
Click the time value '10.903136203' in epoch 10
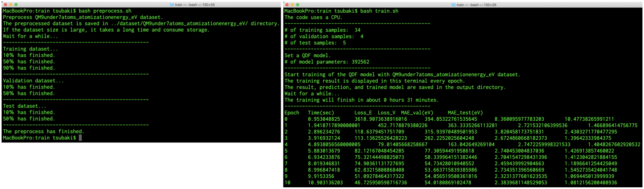(325, 183)
